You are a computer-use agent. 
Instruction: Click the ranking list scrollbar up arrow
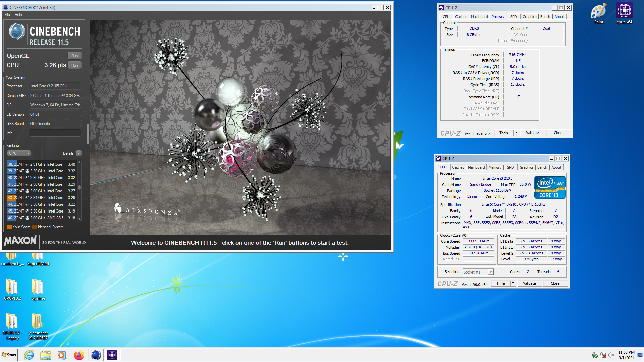79,162
